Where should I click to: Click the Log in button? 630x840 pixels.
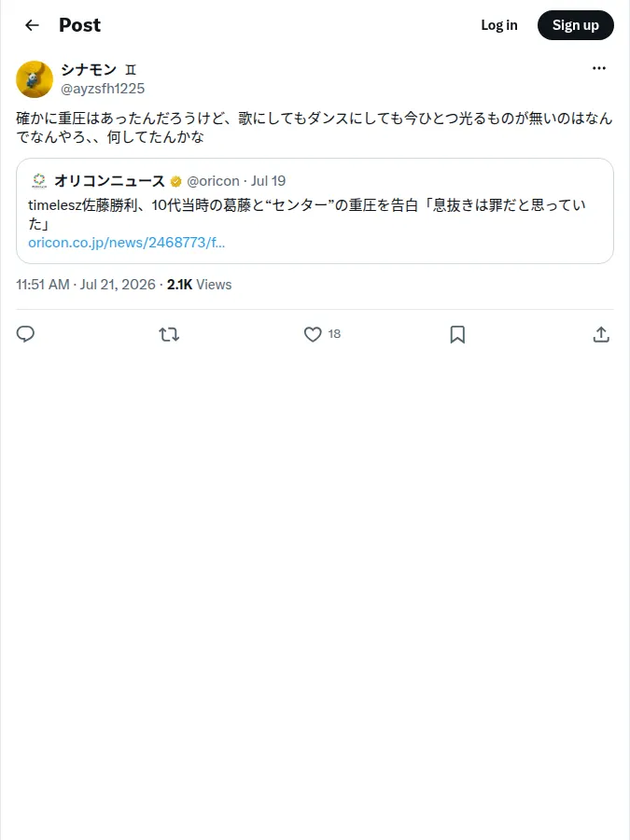pos(499,25)
